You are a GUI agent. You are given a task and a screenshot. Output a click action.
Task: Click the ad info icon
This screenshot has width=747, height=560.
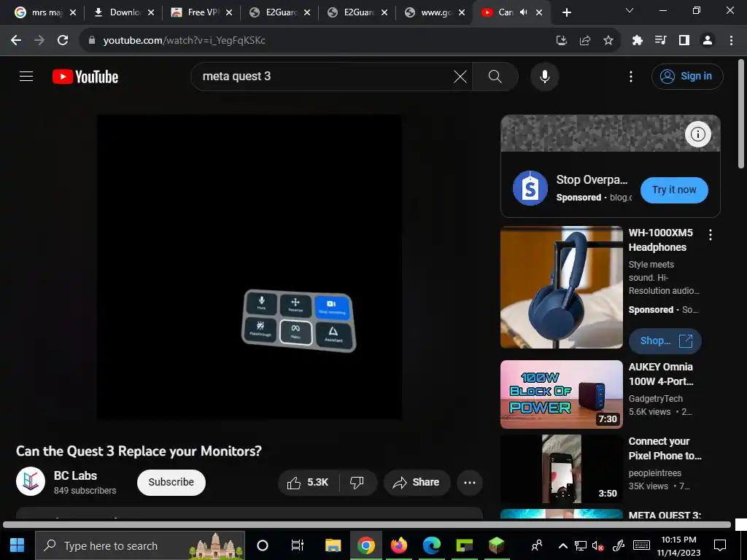(x=698, y=134)
